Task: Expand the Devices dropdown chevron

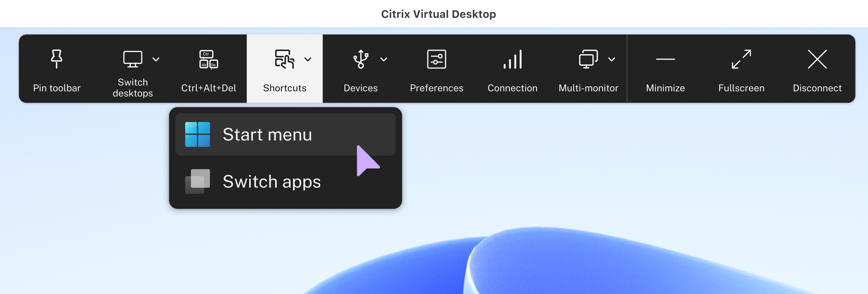Action: [x=383, y=59]
